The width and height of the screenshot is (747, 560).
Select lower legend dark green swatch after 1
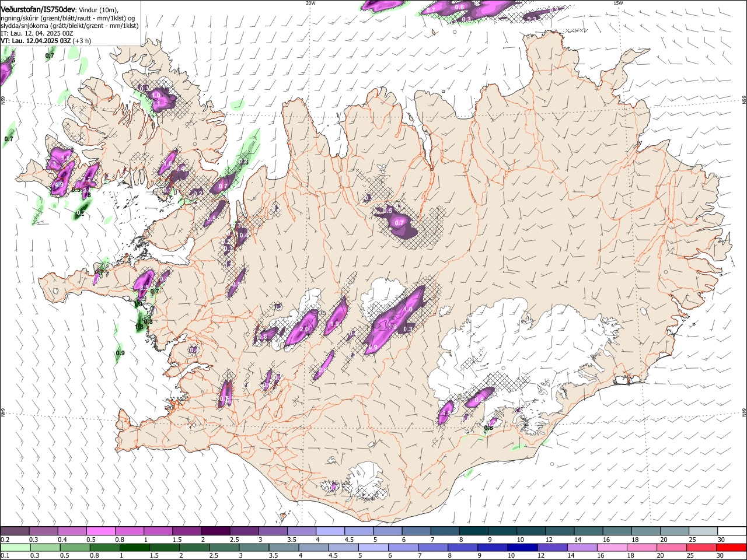tap(134, 547)
